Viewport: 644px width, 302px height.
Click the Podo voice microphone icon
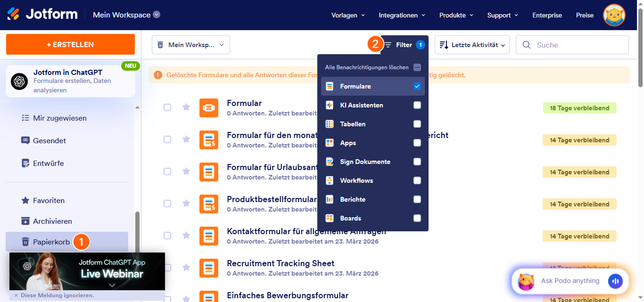(x=615, y=281)
